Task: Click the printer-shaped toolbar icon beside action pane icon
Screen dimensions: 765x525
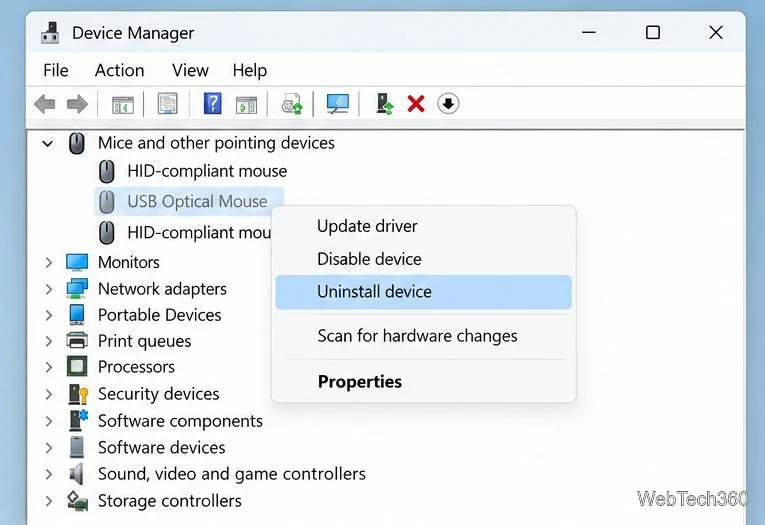Action: pos(292,104)
